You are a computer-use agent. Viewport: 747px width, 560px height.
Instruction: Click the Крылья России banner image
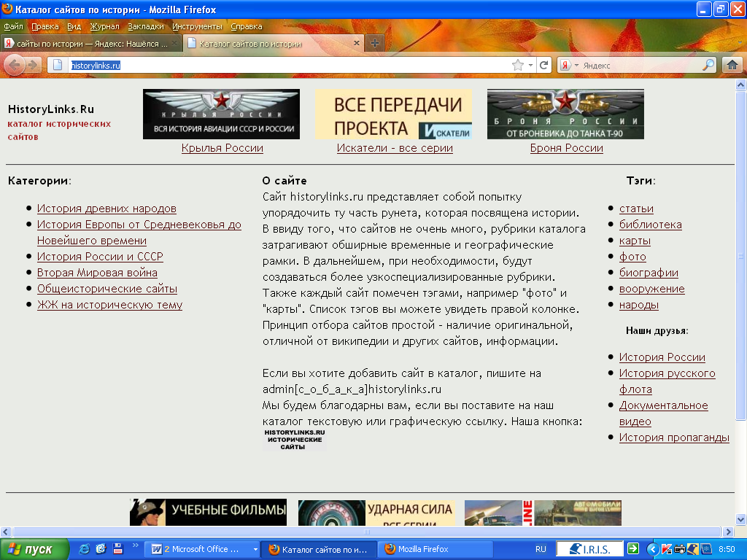(222, 114)
